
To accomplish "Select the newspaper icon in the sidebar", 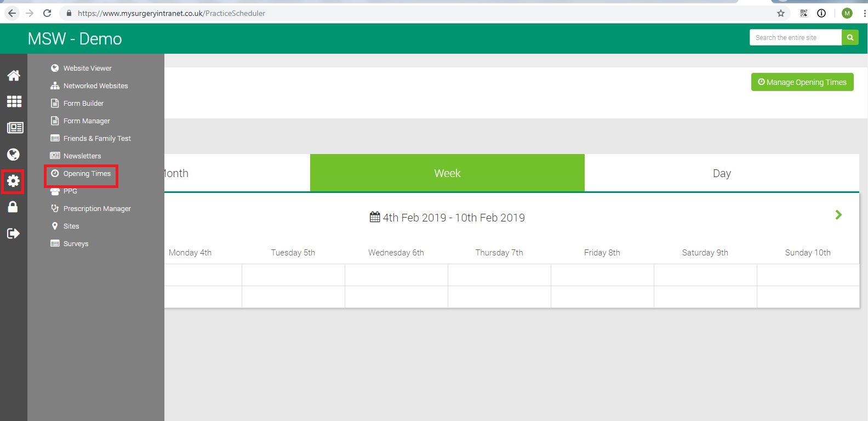I will pos(14,128).
